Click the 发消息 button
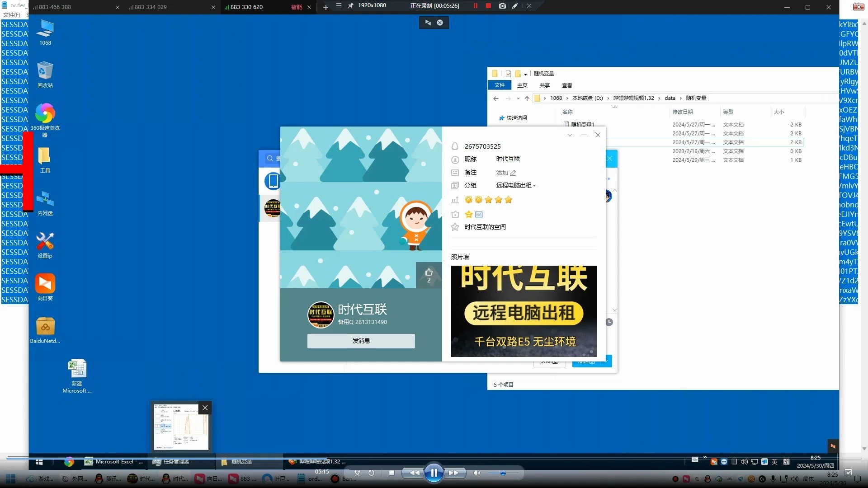868x488 pixels. pyautogui.click(x=361, y=341)
